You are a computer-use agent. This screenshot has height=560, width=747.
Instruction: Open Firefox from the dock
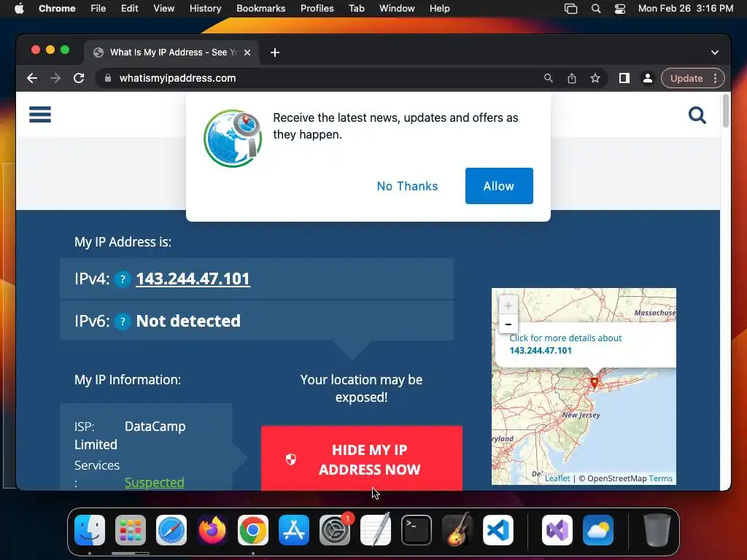[x=212, y=530]
